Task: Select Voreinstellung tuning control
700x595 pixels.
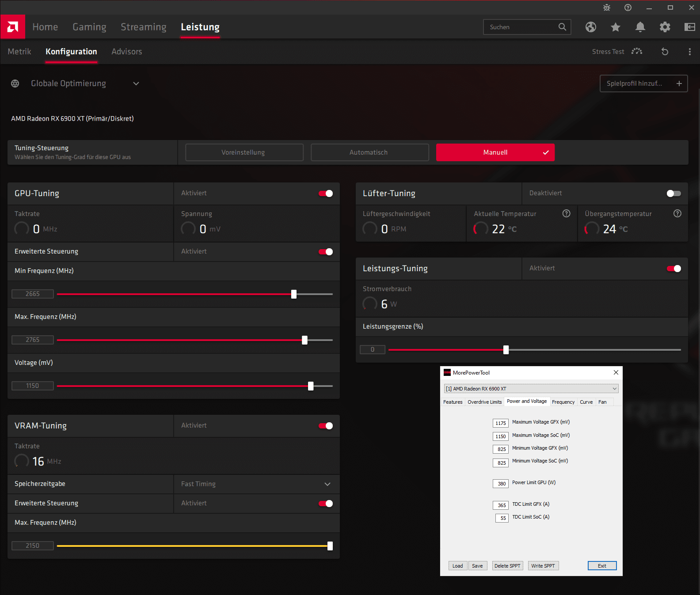Action: (244, 152)
